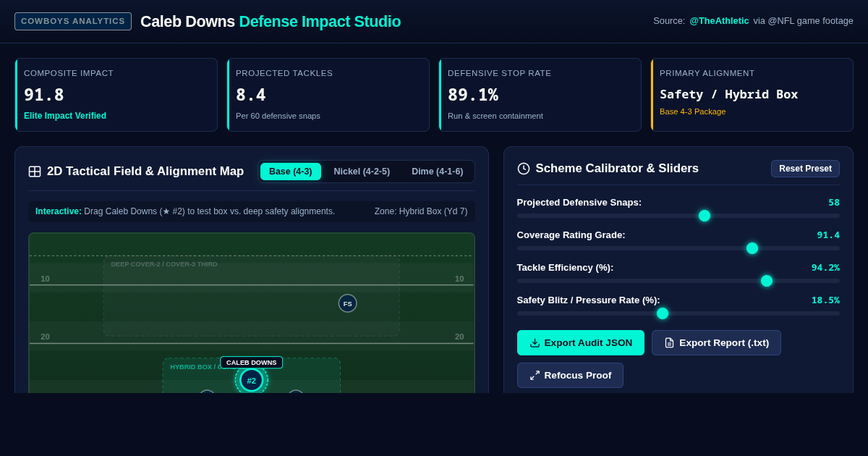Click the 'Base 4-3 Package' text
Image resolution: width=868 pixels, height=456 pixels.
[x=692, y=111]
